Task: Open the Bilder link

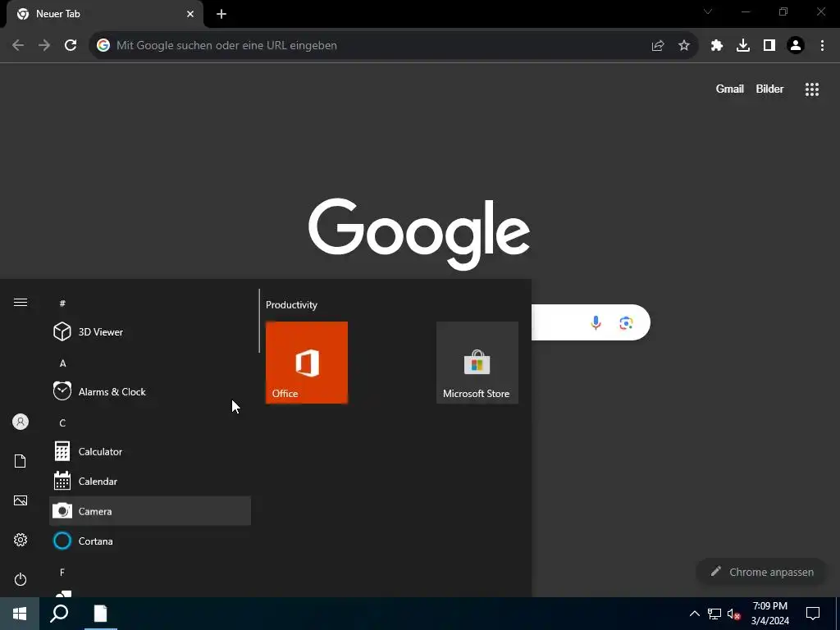Action: pos(769,89)
